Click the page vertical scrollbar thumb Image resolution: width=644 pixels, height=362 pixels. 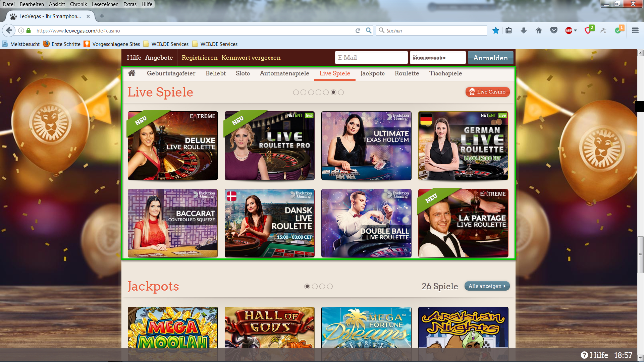[640, 255]
